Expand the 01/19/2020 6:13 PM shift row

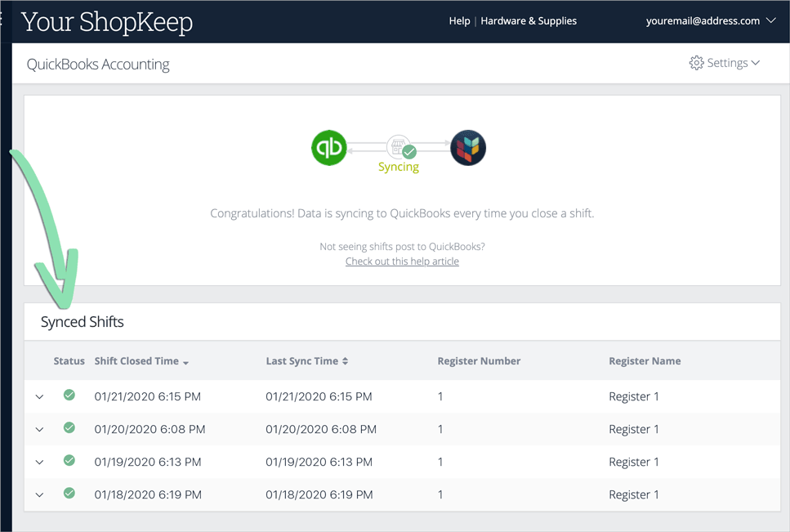(39, 462)
